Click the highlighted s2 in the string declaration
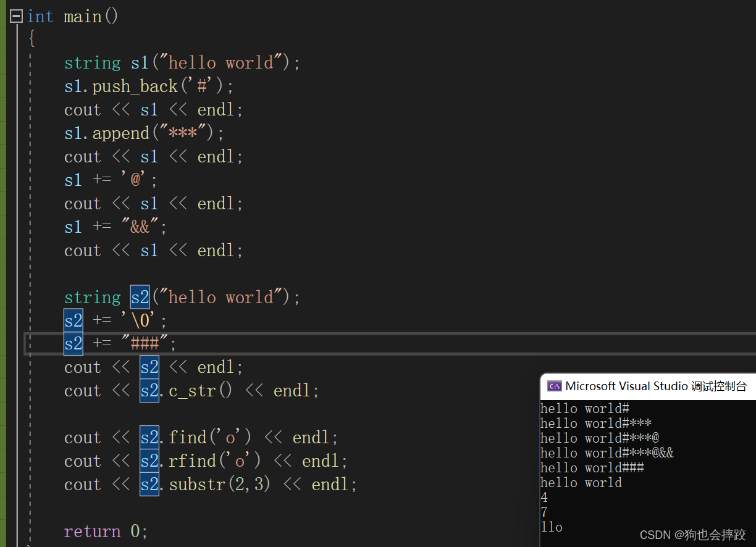This screenshot has width=756, height=547. coord(140,298)
